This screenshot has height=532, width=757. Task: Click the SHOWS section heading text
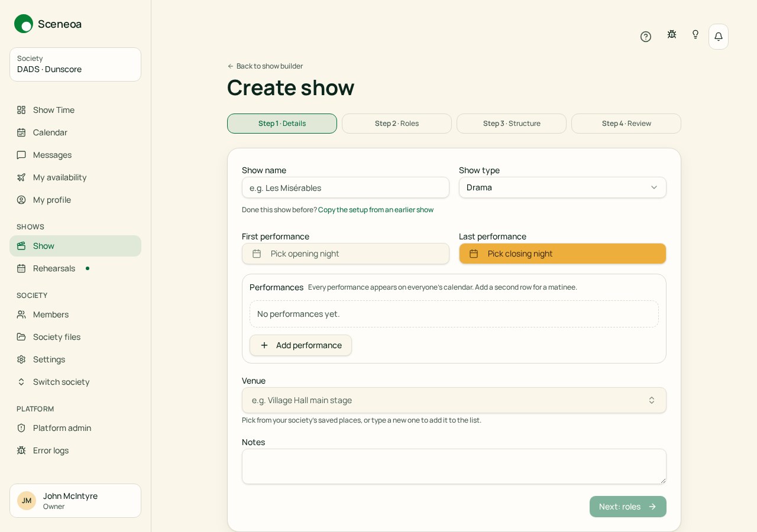click(x=30, y=227)
